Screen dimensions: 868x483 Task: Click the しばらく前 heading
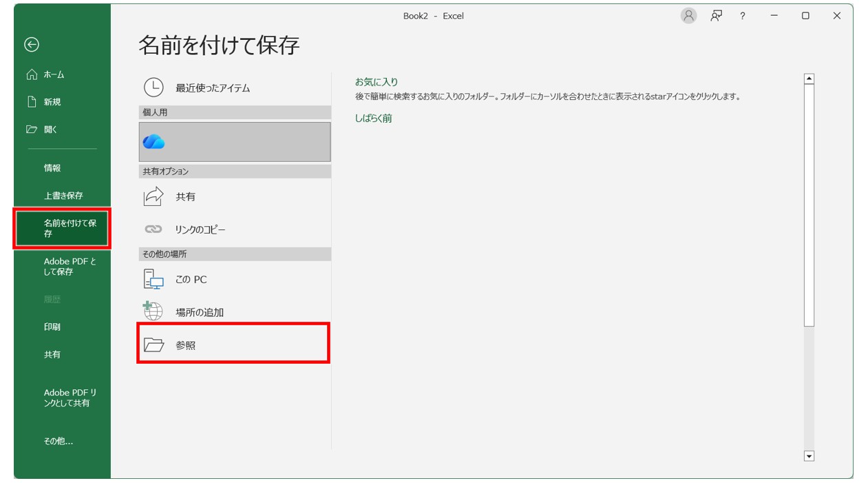point(374,119)
